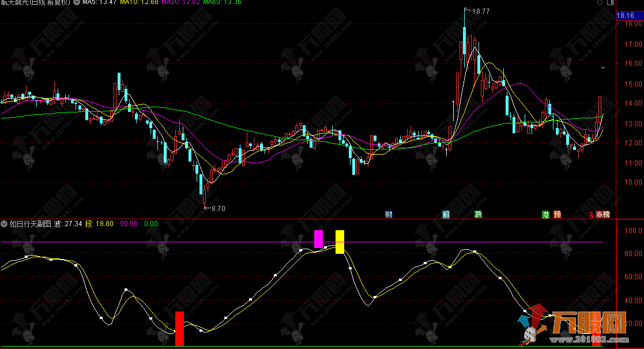Click the diamond icon at top right
Screen dimensions: 644x349
[600, 2]
